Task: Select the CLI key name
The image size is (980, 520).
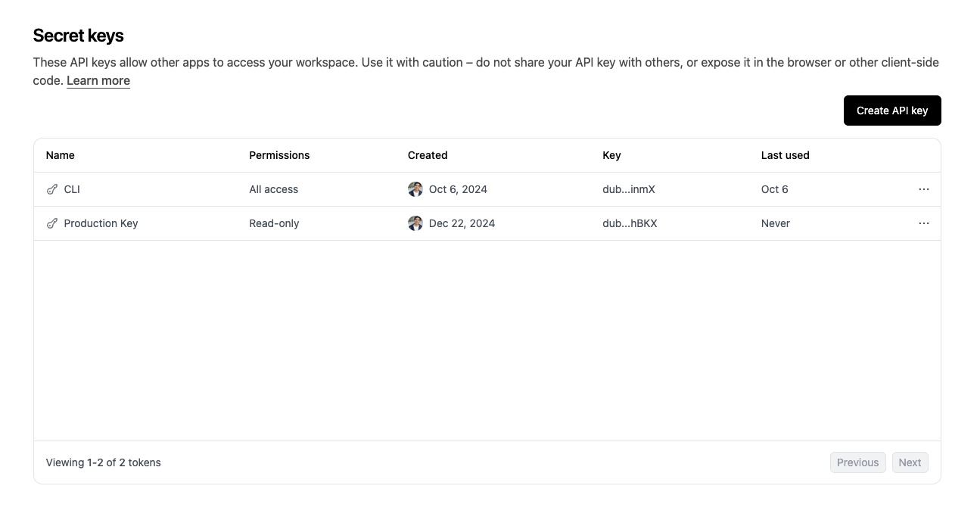Action: pos(72,189)
